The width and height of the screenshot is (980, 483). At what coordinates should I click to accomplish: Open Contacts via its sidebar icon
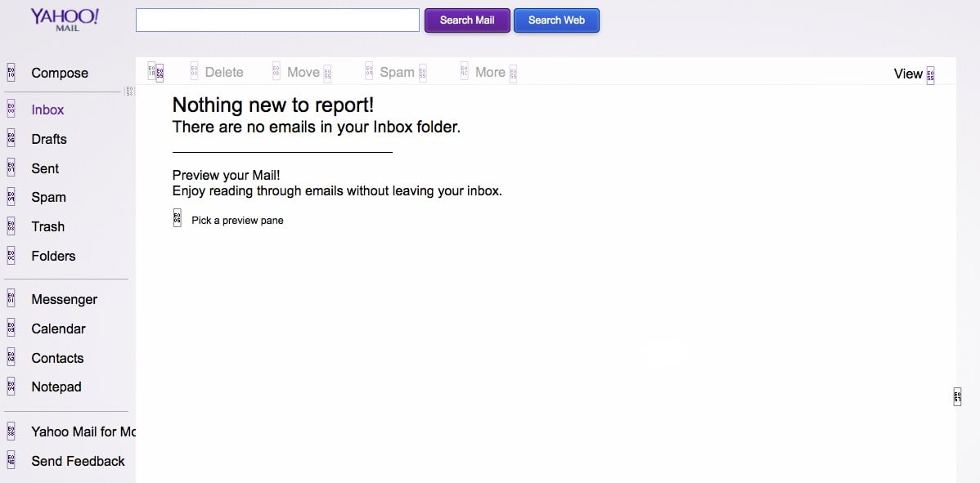(11, 358)
